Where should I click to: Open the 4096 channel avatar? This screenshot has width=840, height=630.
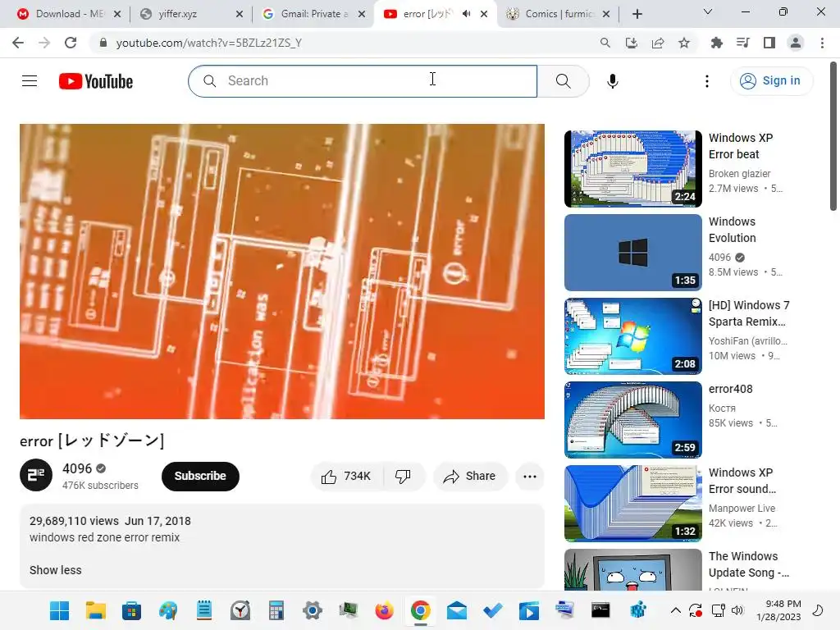pos(36,475)
